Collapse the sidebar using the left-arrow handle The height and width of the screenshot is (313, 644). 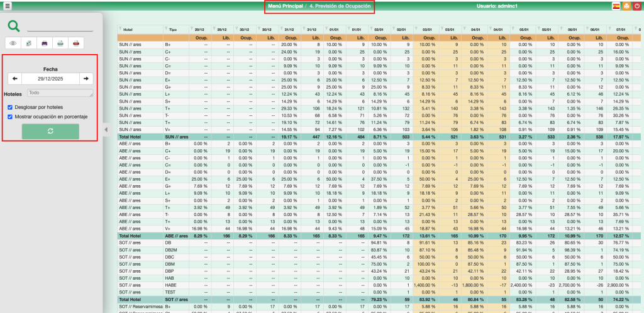pos(106,130)
